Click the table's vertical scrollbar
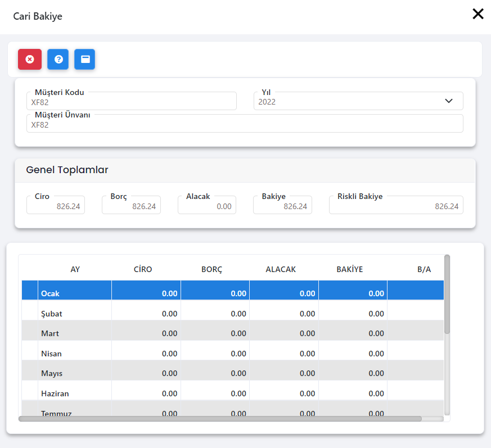Image resolution: width=491 pixels, height=448 pixels. tap(447, 295)
